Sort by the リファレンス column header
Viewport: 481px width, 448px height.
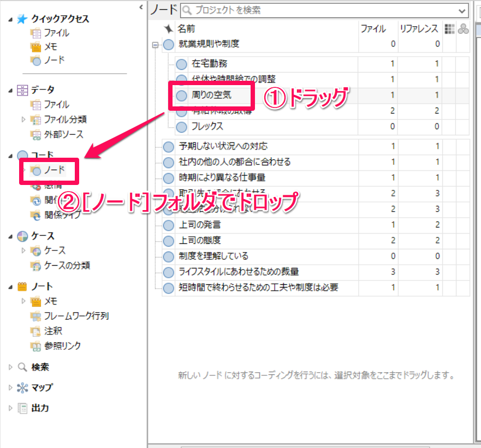click(418, 29)
